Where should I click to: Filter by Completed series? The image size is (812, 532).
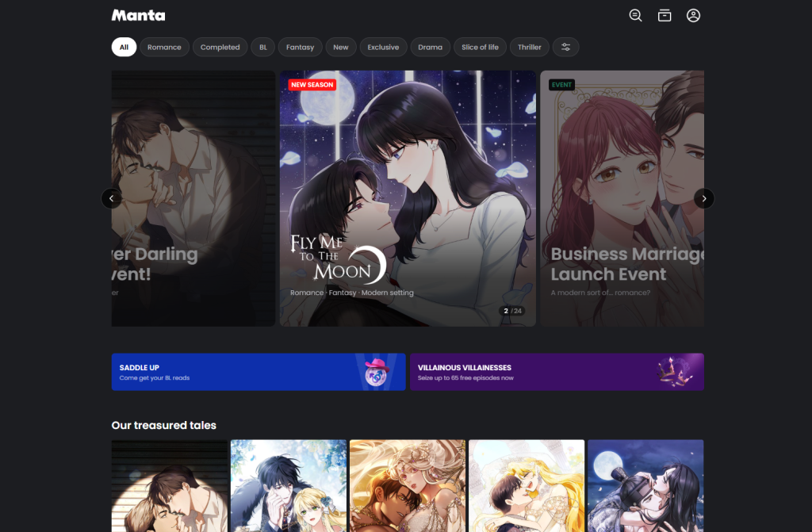point(220,48)
